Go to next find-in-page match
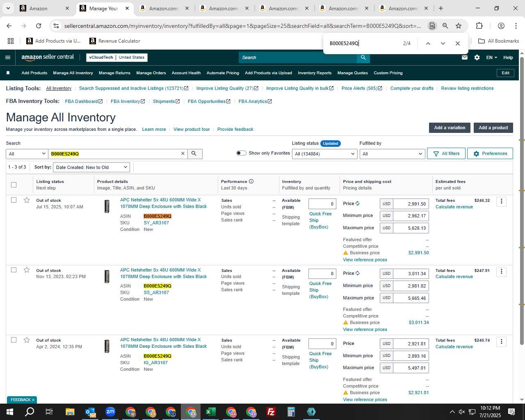This screenshot has height=420, width=525. (x=443, y=43)
